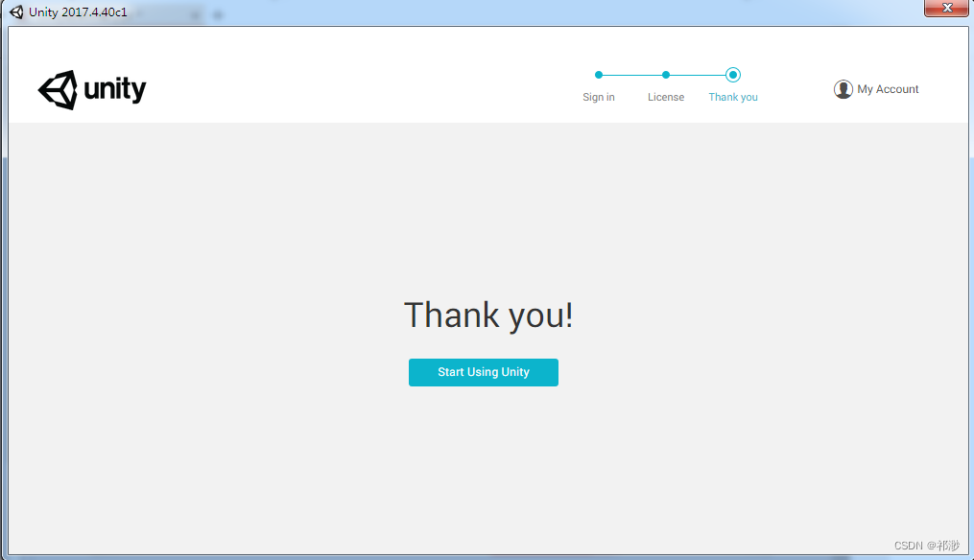Image resolution: width=974 pixels, height=560 pixels.
Task: Click the Start Using Unity button
Action: tap(484, 372)
